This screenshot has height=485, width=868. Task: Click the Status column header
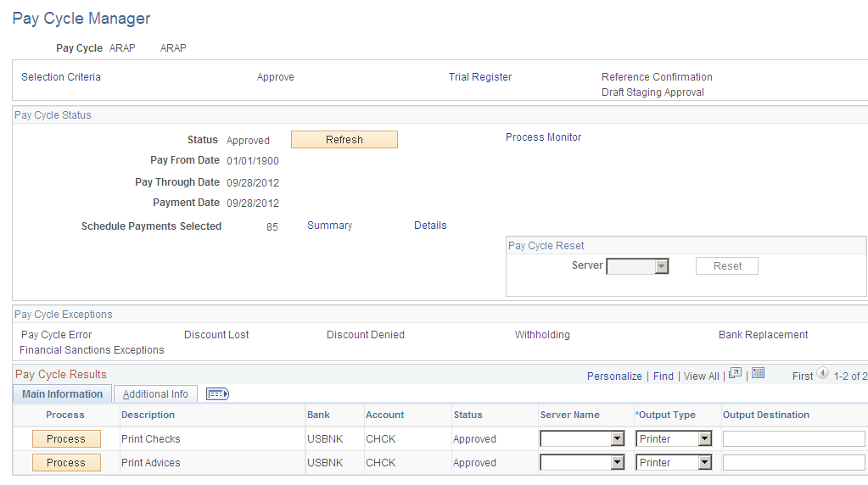pos(468,415)
